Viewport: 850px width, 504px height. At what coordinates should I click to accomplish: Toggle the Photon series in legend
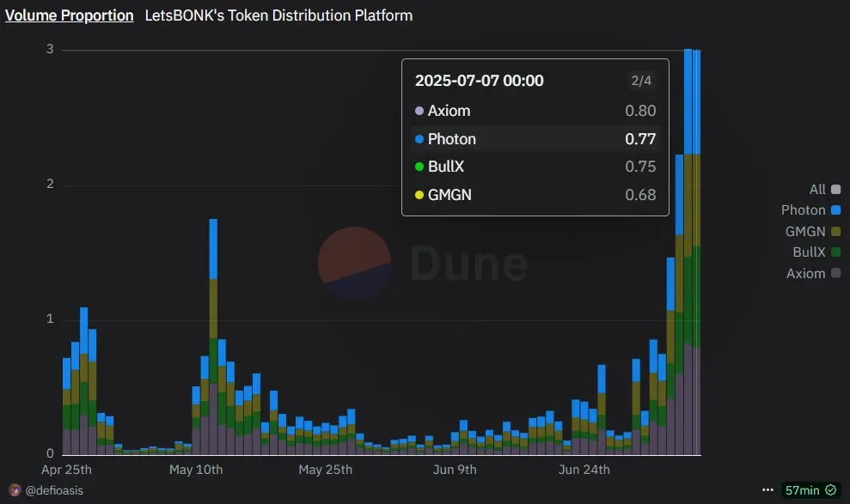pyautogui.click(x=810, y=210)
